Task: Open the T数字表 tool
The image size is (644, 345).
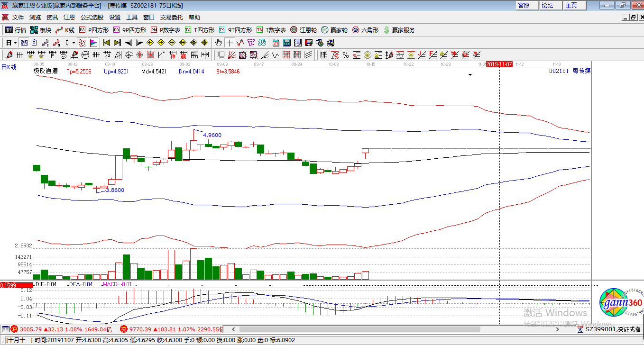Action: pyautogui.click(x=271, y=30)
